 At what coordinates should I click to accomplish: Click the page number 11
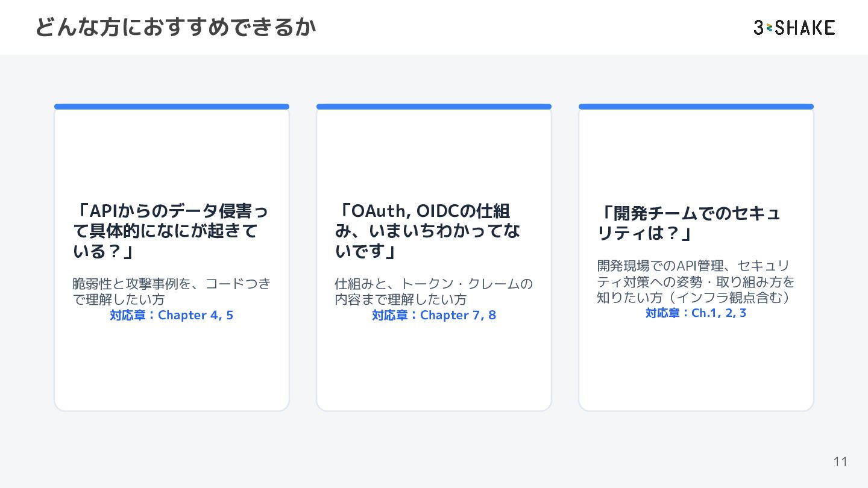point(840,461)
